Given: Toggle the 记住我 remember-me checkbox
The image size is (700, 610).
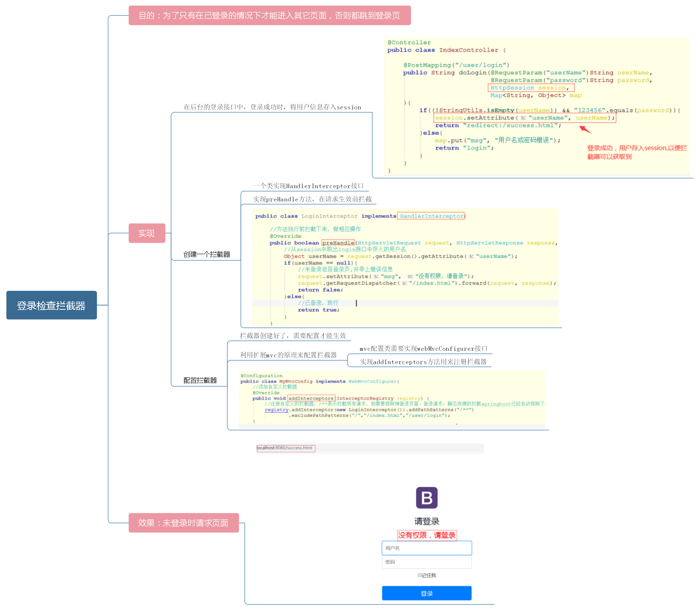Looking at the screenshot, I should coord(419,575).
